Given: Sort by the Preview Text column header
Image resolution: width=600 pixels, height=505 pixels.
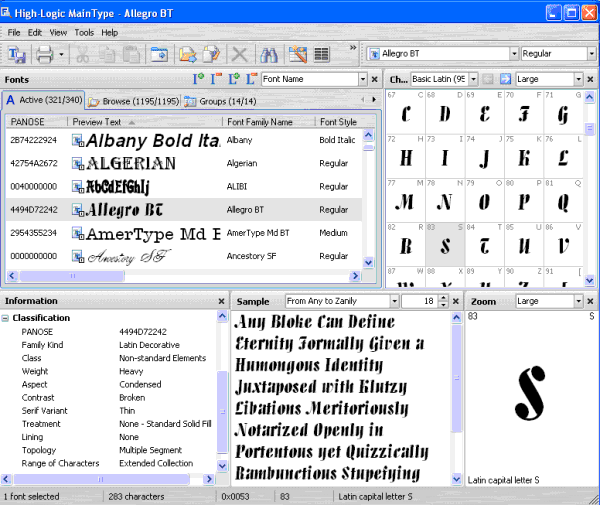Looking at the screenshot, I should [x=145, y=122].
